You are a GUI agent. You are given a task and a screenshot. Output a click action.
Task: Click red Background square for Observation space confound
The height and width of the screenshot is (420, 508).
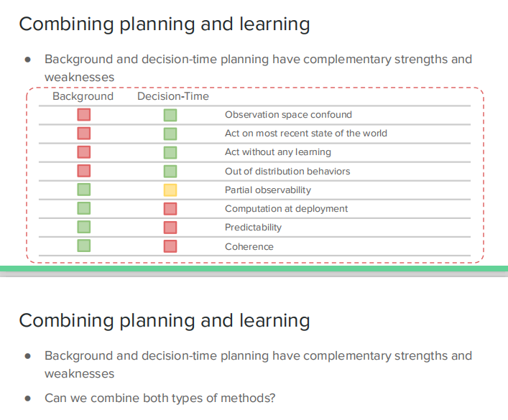coord(84,115)
